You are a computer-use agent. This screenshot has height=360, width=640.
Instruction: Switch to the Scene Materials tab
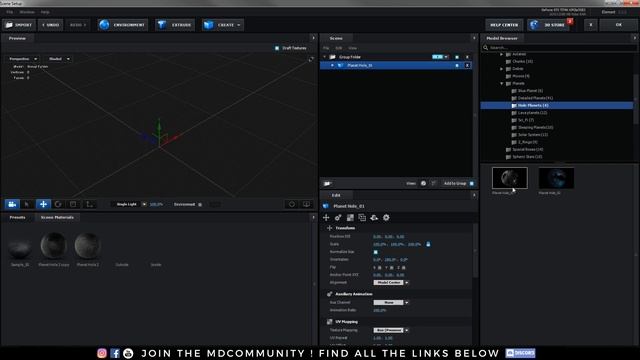tap(57, 218)
